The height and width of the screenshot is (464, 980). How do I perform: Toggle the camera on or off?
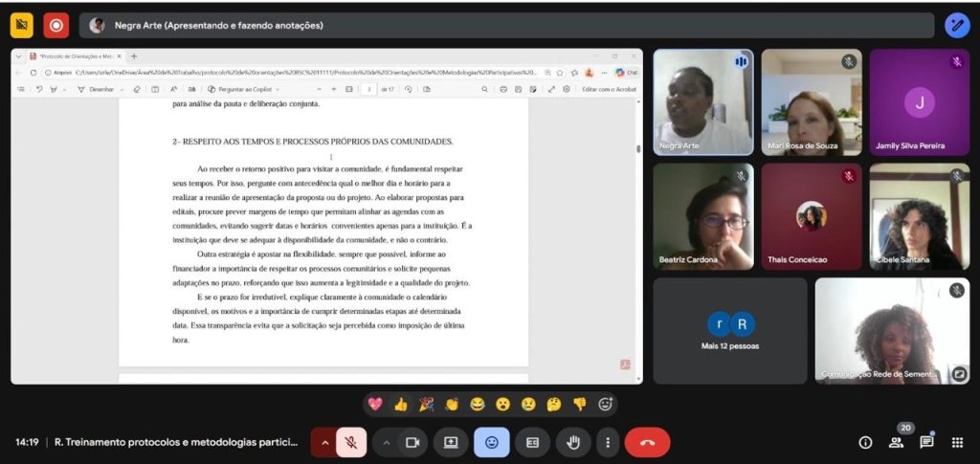point(413,442)
